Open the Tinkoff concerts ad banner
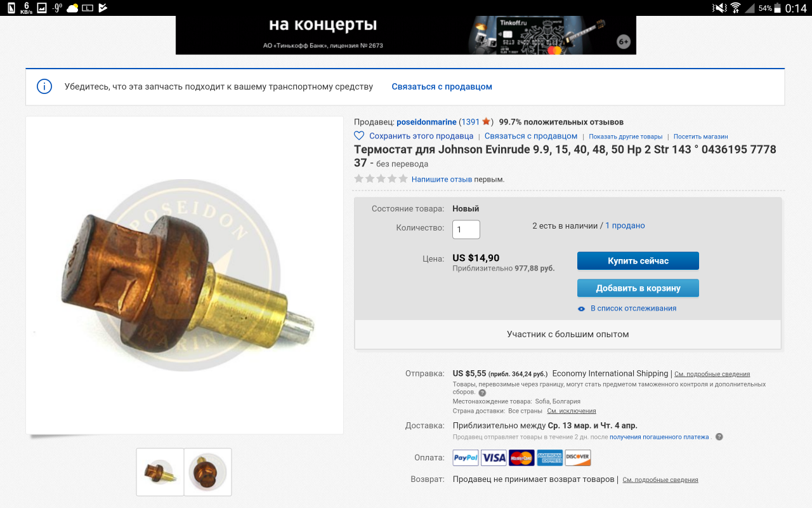Viewport: 812px width, 508px height. 406,35
